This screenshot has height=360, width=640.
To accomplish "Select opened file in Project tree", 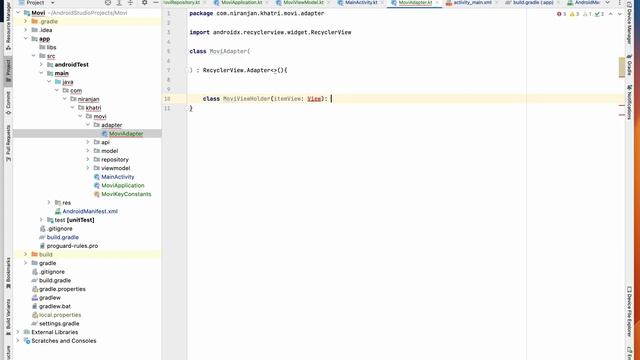I will click(108, 2).
